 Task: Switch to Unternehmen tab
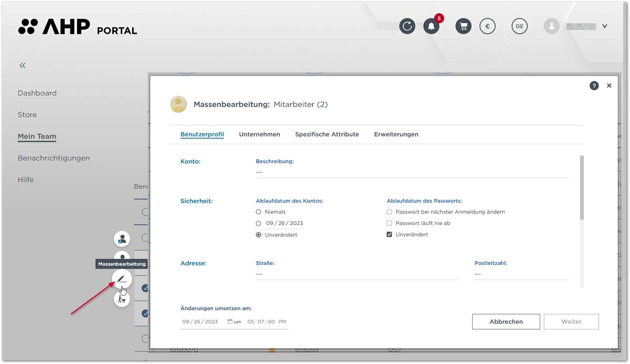click(x=260, y=134)
